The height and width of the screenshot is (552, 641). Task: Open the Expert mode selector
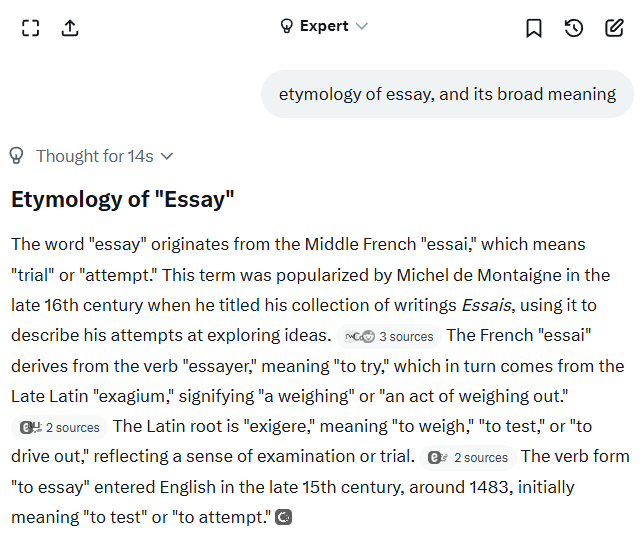click(x=324, y=26)
